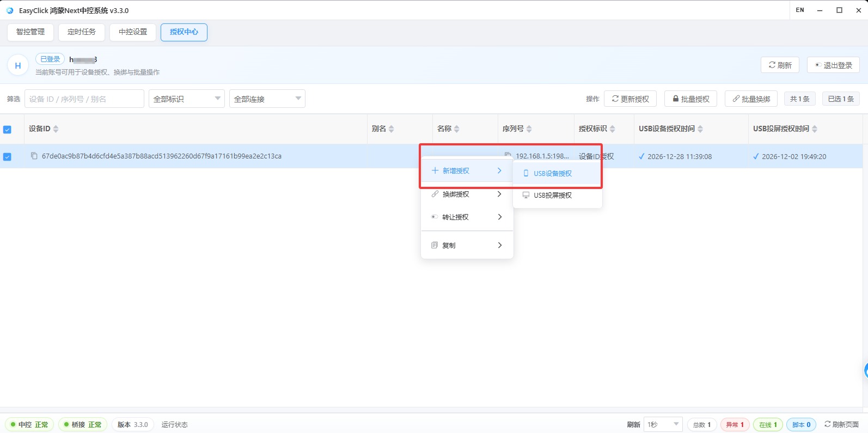Screen dimensions: 868x433
Task: Click the 已选 1 条 counter badge
Action: point(841,99)
